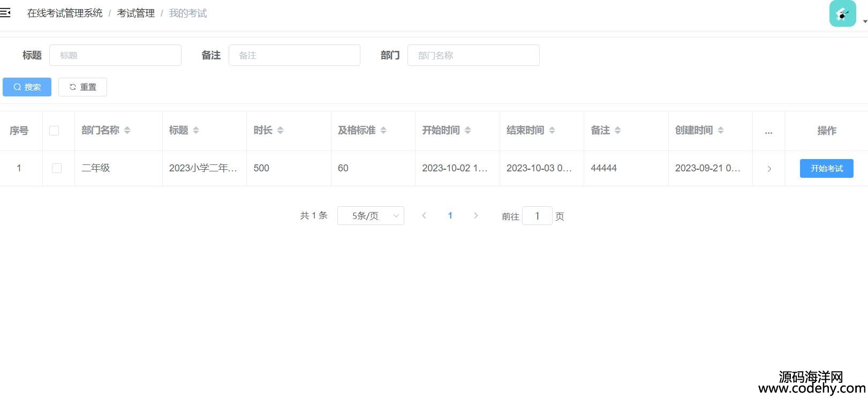The image size is (868, 399).
Task: Open dropdown arrow beside the avatar
Action: [x=864, y=22]
